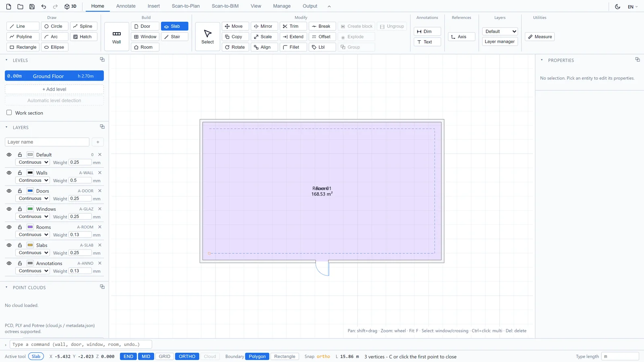Image resolution: width=644 pixels, height=362 pixels.
Task: Click the New file icon
Action: pyautogui.click(x=8, y=6)
